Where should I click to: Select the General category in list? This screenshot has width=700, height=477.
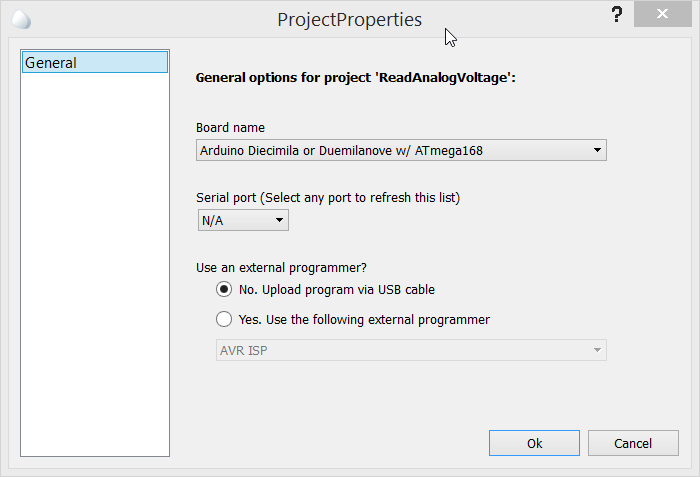click(95, 62)
